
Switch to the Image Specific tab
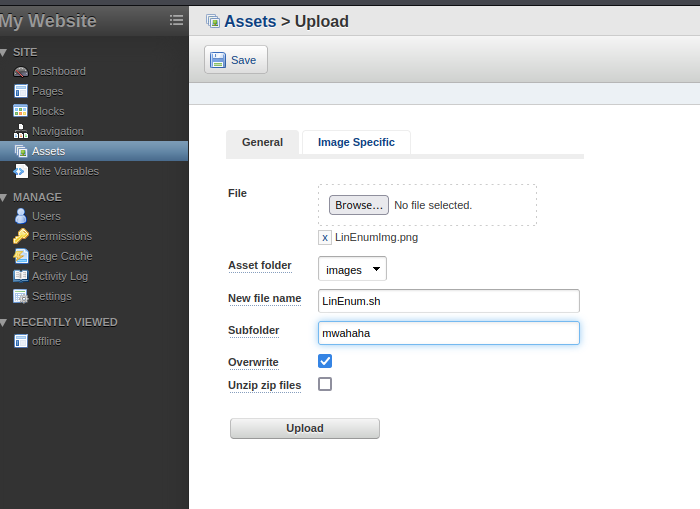[356, 142]
